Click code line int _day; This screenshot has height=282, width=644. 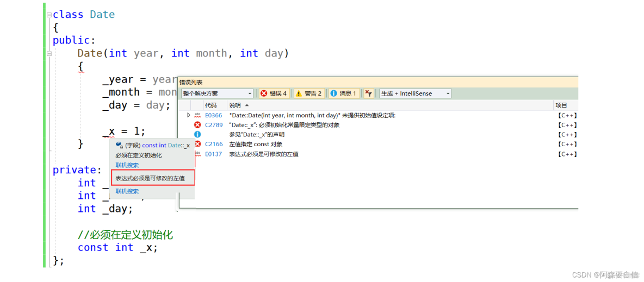click(105, 209)
